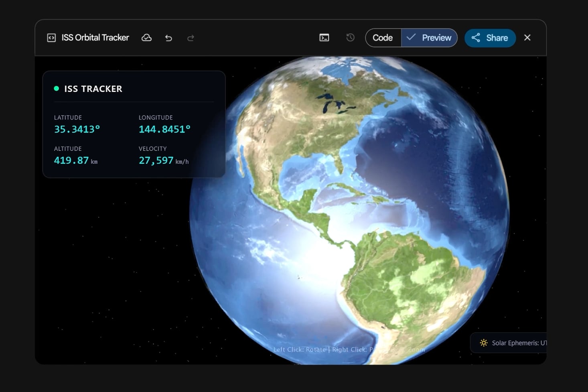
Task: Click the LONGITUDE label
Action: click(156, 118)
